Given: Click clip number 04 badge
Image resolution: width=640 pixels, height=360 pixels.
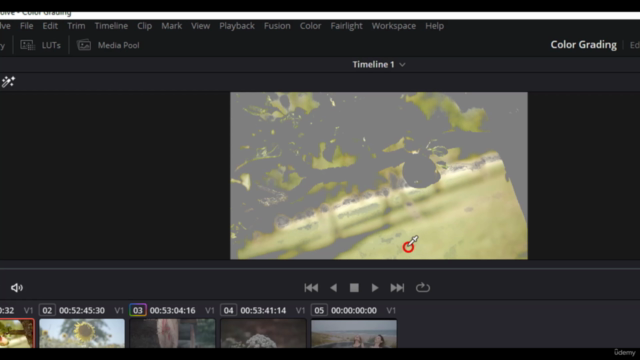Looking at the screenshot, I should pos(228,310).
